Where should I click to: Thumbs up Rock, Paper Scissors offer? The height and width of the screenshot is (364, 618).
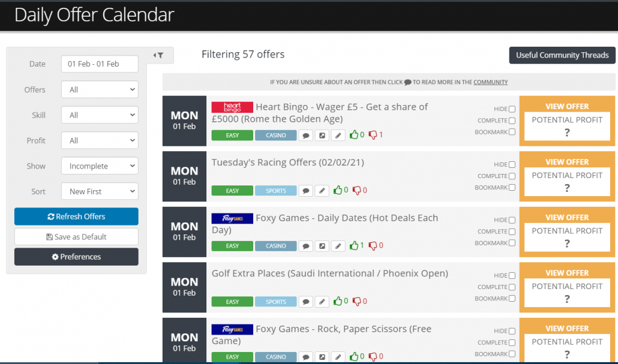[354, 356]
